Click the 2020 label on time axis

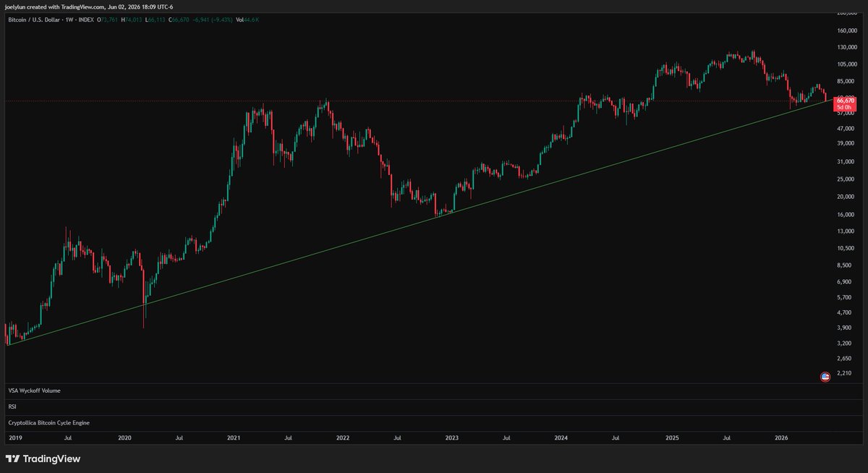pyautogui.click(x=124, y=438)
